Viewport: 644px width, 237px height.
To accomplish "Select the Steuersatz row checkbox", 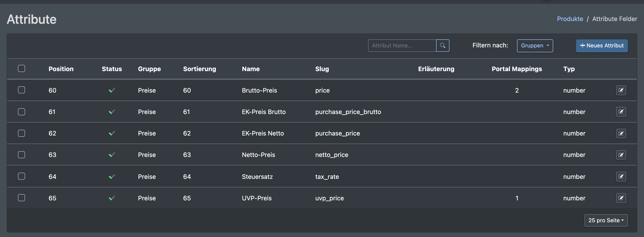I will 21,176.
